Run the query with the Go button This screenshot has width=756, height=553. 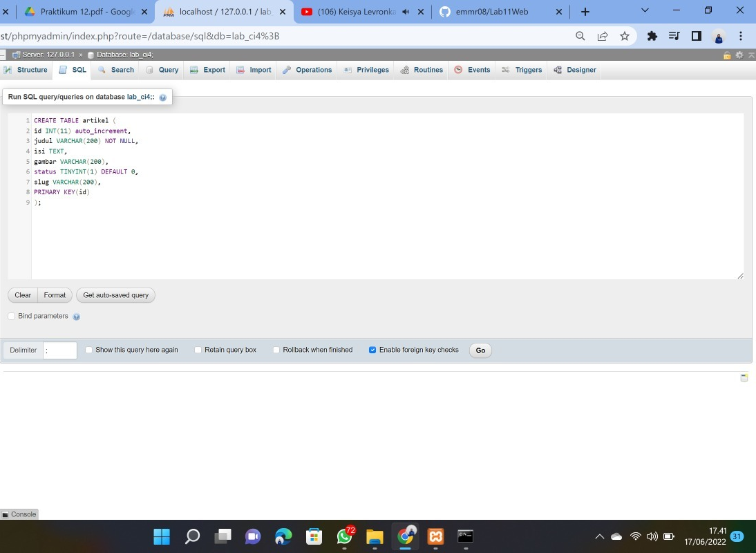point(480,350)
